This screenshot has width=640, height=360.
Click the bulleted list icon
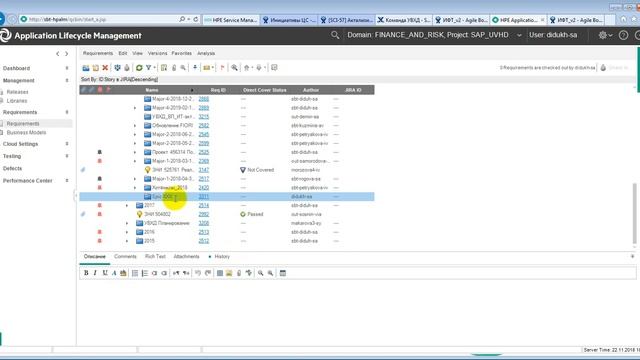[135, 273]
